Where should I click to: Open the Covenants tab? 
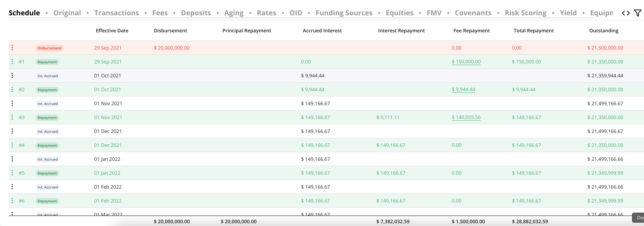(473, 13)
